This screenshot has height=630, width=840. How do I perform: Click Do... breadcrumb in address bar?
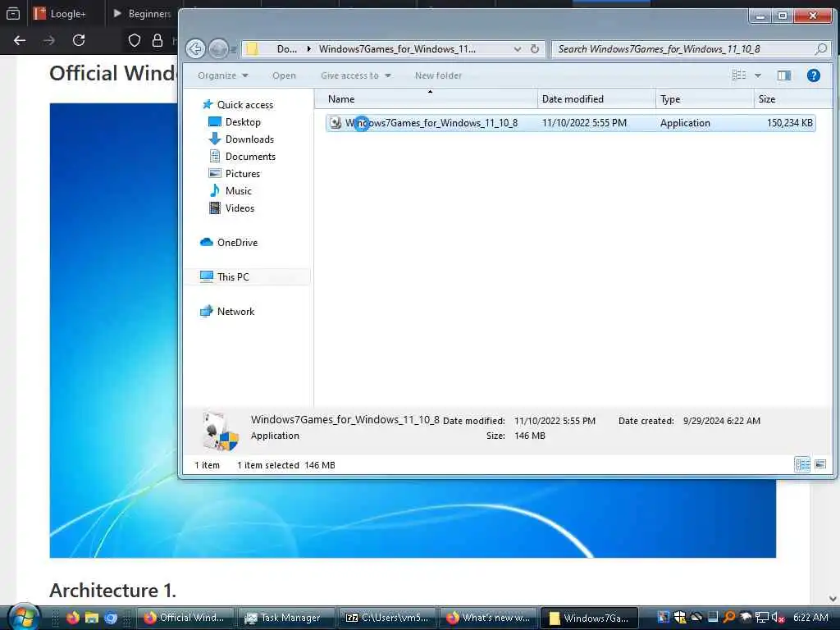(x=286, y=48)
